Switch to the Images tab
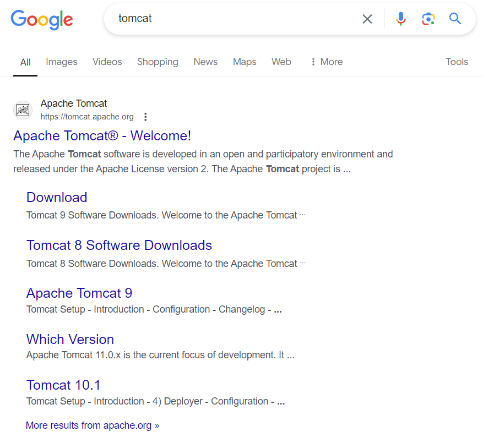 (62, 62)
